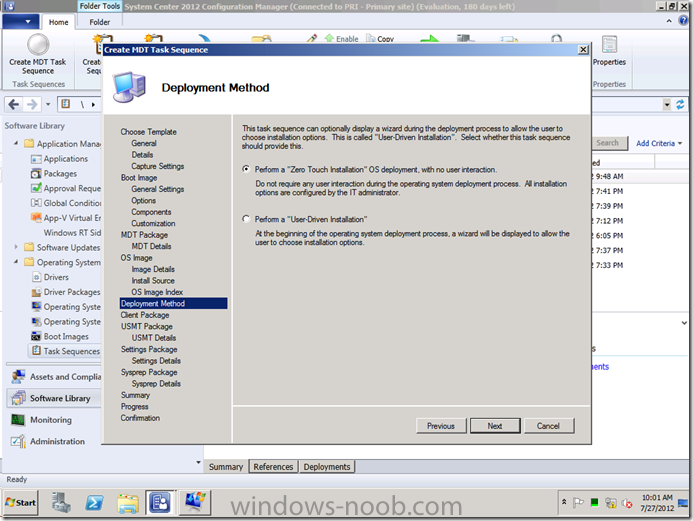The height and width of the screenshot is (521, 693).
Task: Select the Global Conditions node icon
Action: pyautogui.click(x=36, y=203)
